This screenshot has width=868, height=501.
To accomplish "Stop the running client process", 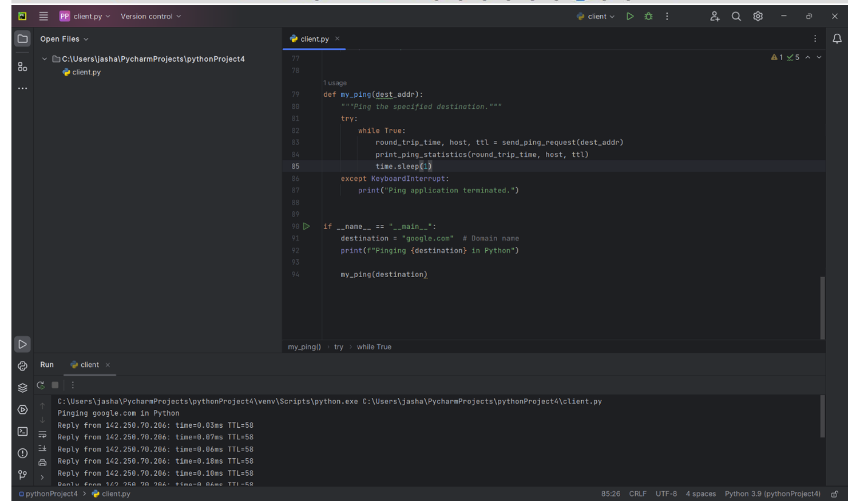I will coord(55,385).
